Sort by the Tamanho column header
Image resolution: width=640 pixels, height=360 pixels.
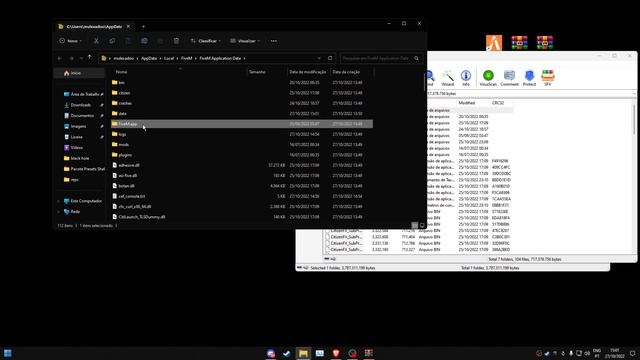257,72
